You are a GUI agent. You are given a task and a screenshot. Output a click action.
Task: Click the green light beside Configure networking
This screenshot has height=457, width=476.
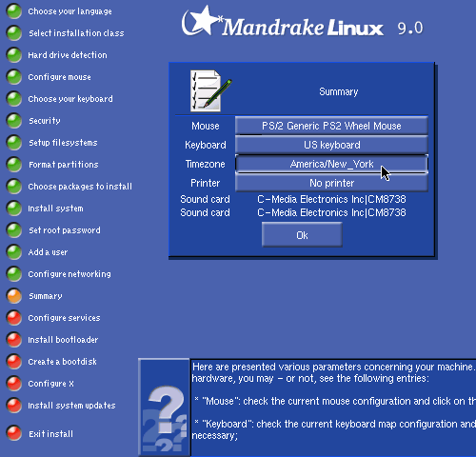coord(14,274)
